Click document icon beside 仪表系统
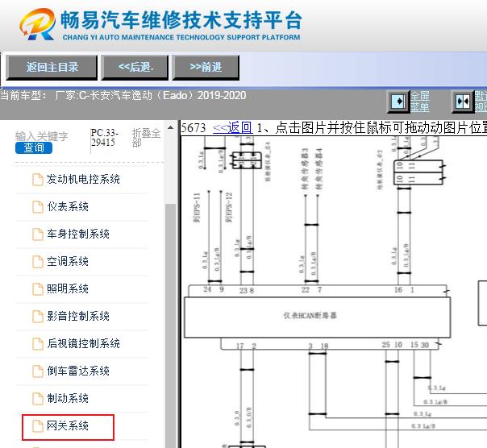Image resolution: width=487 pixels, height=448 pixels. coord(38,207)
